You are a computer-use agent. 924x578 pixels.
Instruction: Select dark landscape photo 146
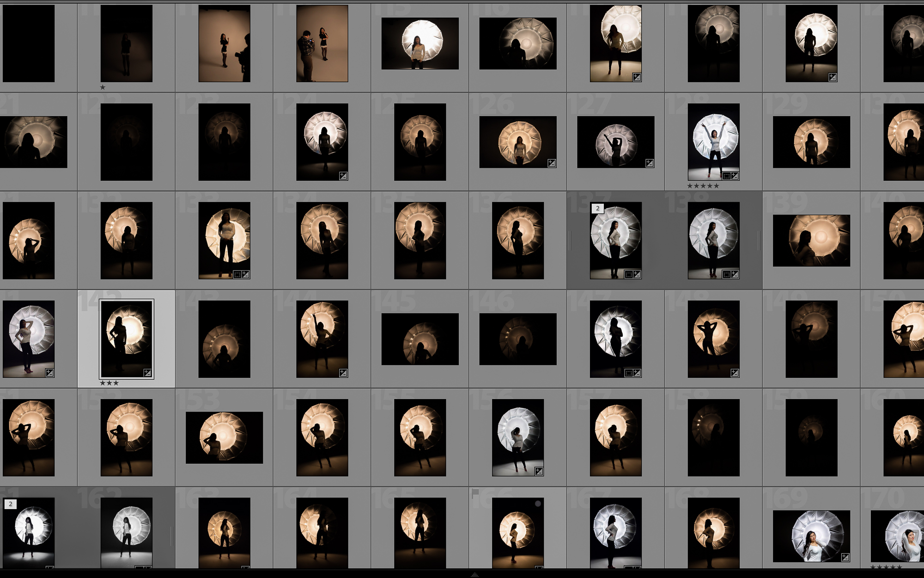(518, 339)
